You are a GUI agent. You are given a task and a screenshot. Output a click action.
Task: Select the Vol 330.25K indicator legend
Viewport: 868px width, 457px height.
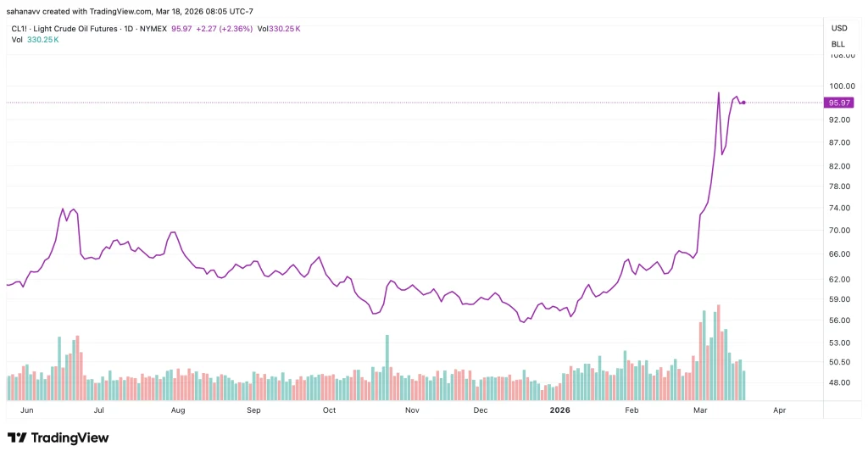34,39
